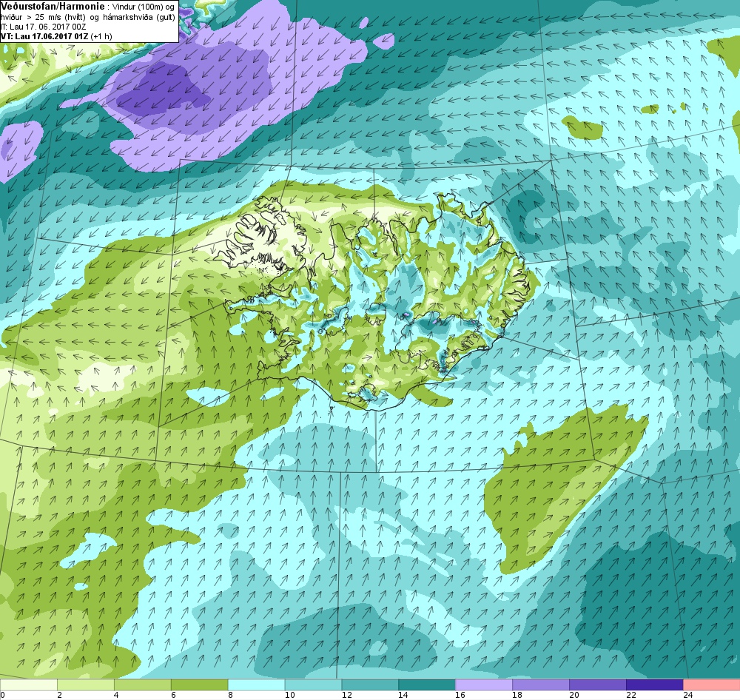This screenshot has height=700, width=740.
Task: Click the Veðurstofan/Harmonie title text
Action: click(51, 7)
